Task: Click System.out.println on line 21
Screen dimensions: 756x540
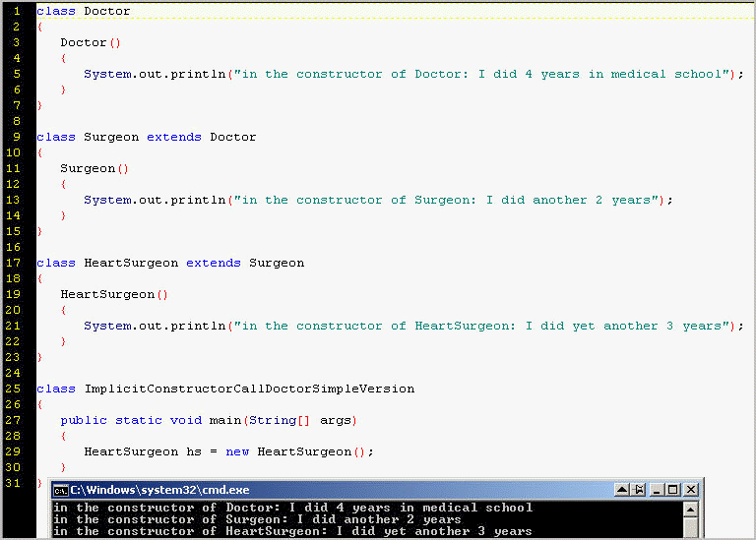Action: coord(155,327)
